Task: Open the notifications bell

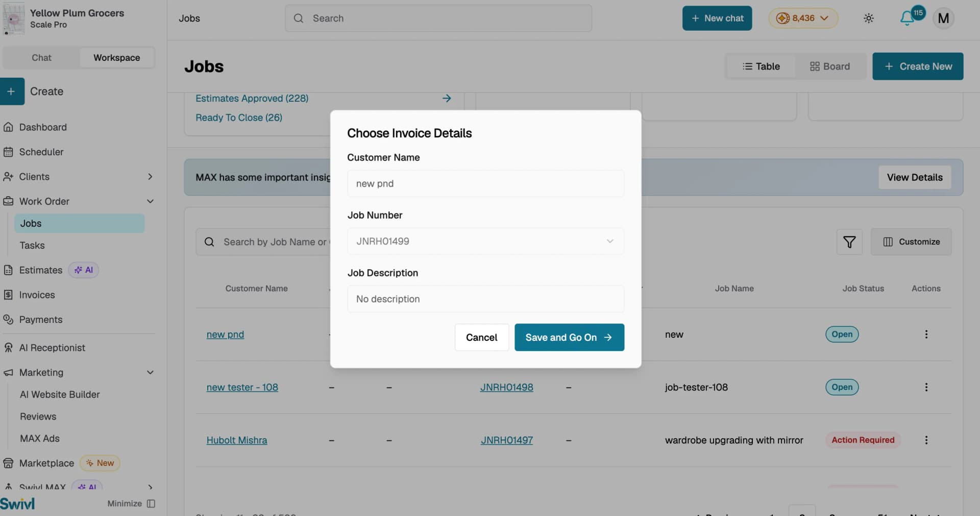Action: 907,18
